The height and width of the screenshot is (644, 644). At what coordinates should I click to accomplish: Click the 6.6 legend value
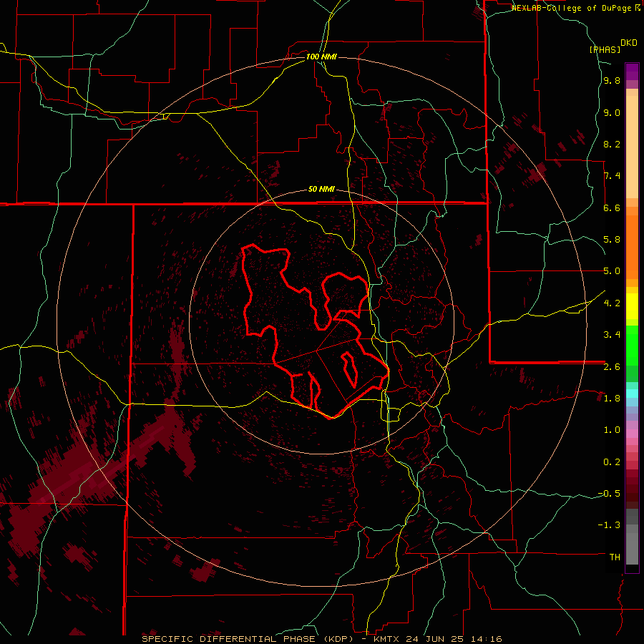pyautogui.click(x=612, y=208)
